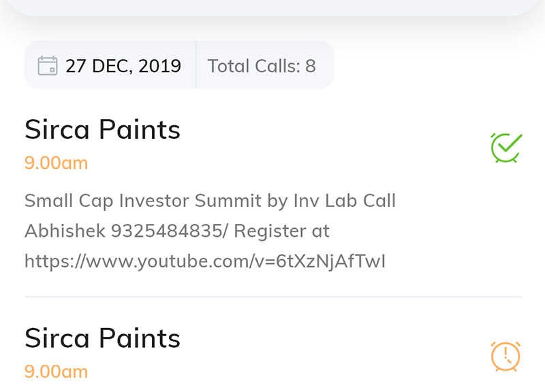Screen dimensions: 545x392
Task: Disable the green checked alarm reminder
Action: point(506,148)
